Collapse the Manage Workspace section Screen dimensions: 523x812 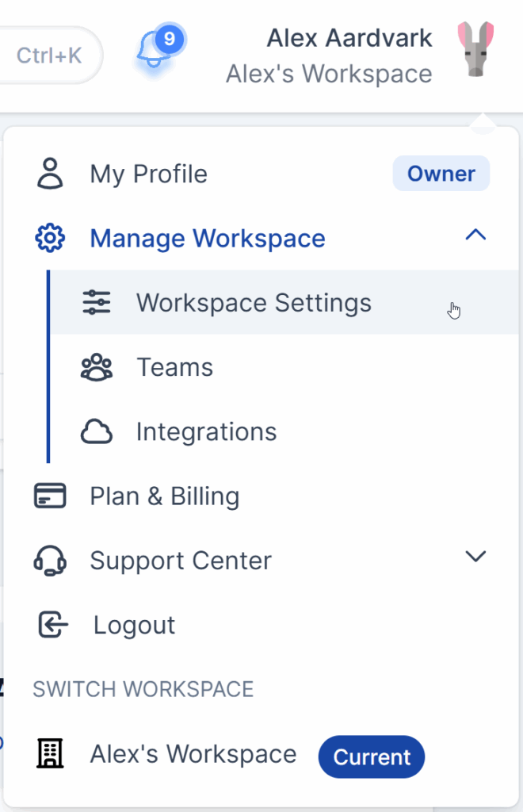(x=475, y=235)
